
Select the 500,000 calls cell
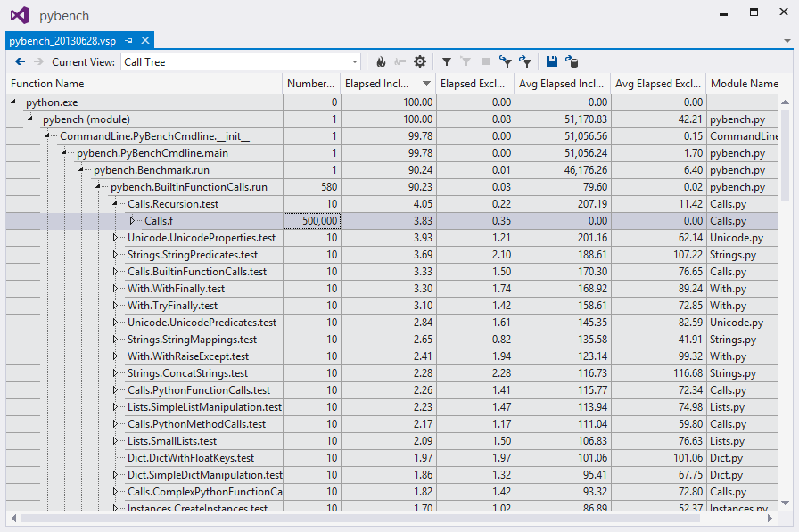click(x=312, y=220)
